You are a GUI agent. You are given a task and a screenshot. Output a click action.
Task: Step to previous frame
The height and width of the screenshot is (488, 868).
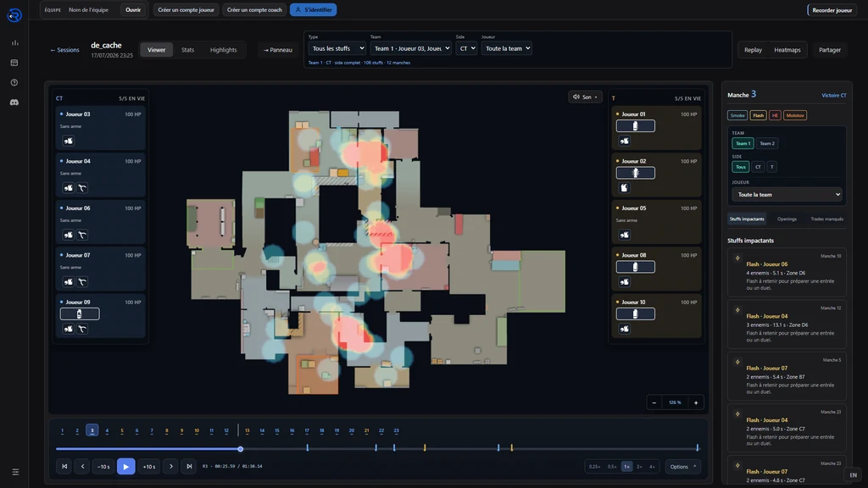82,467
